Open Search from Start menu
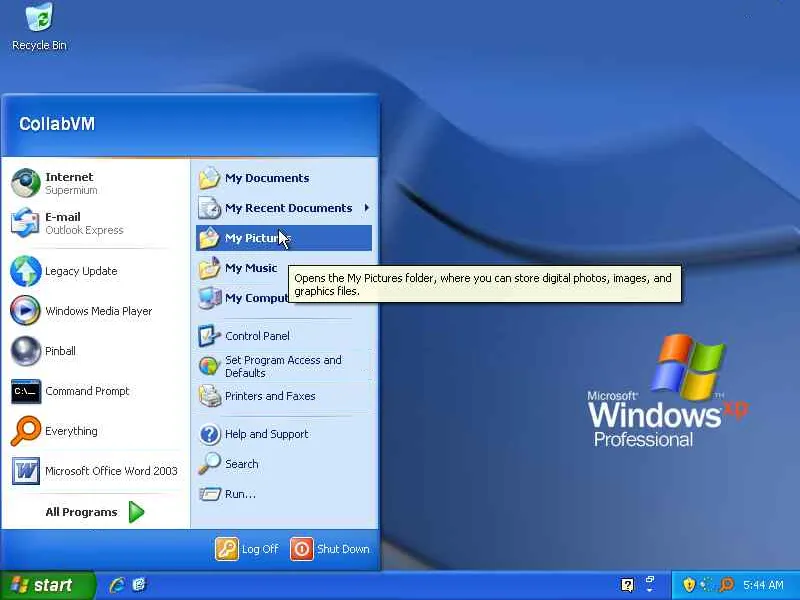Screen dimensions: 800x600 (x=284, y=464)
